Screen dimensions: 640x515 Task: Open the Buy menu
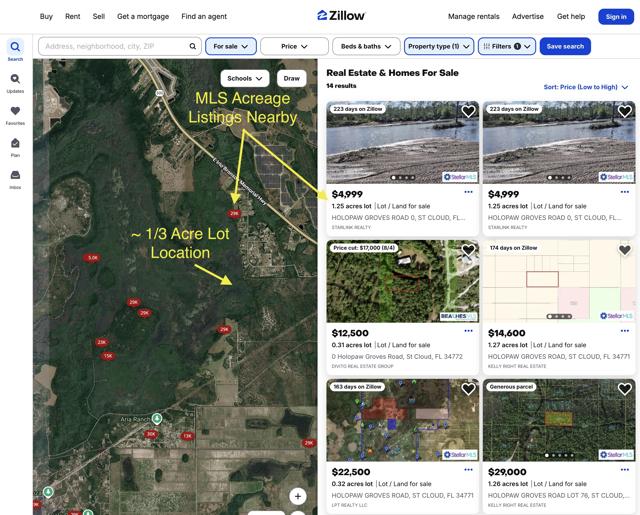(x=46, y=16)
